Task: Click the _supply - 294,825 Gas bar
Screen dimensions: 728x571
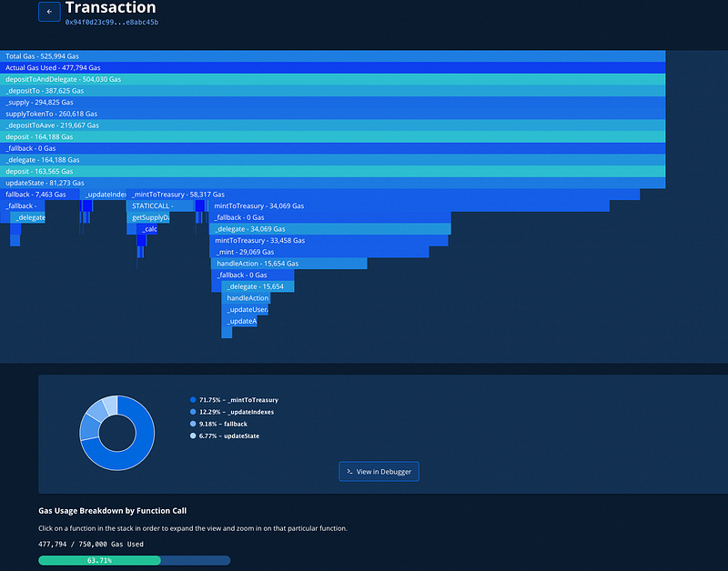Action: [x=332, y=102]
